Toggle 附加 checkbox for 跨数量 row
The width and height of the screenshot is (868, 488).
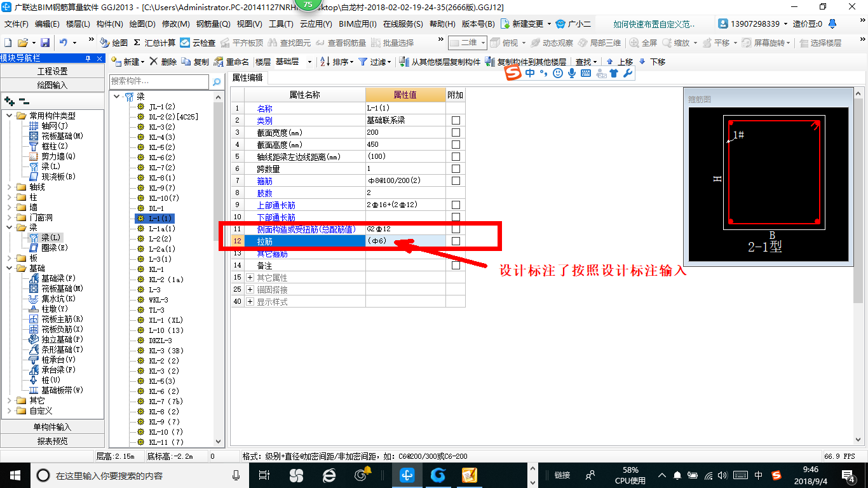(x=456, y=169)
